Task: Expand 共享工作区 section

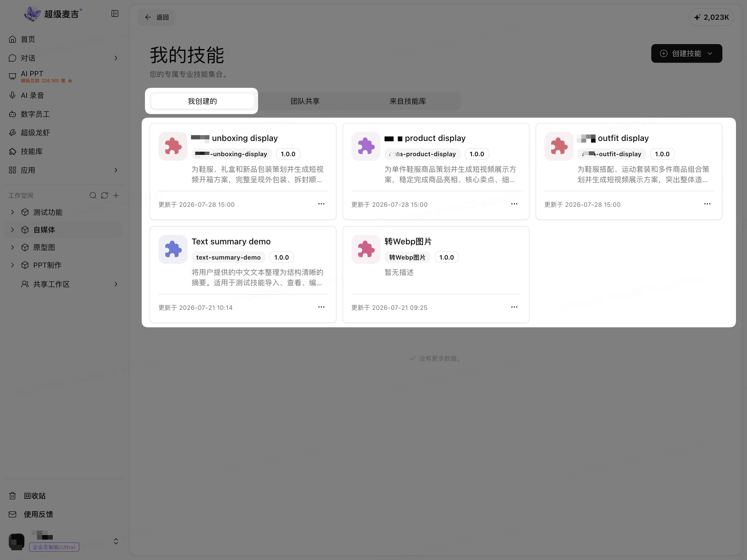Action: (x=116, y=284)
